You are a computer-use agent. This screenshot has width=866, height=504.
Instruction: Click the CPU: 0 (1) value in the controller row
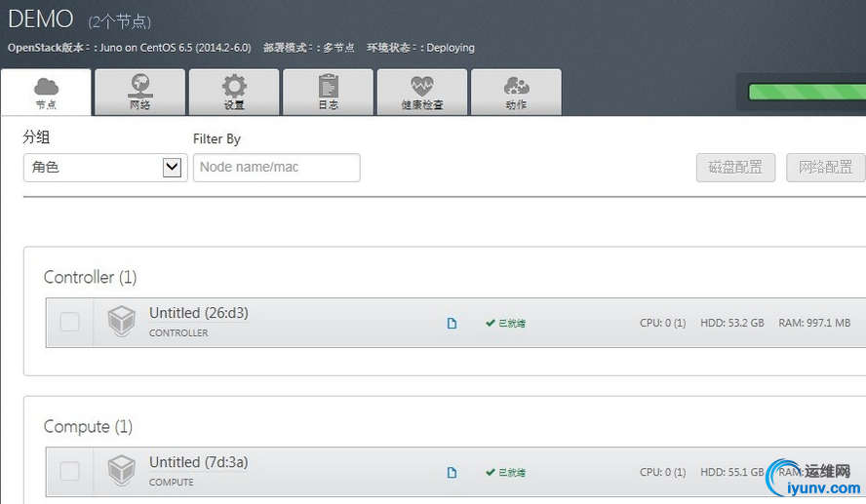point(663,323)
